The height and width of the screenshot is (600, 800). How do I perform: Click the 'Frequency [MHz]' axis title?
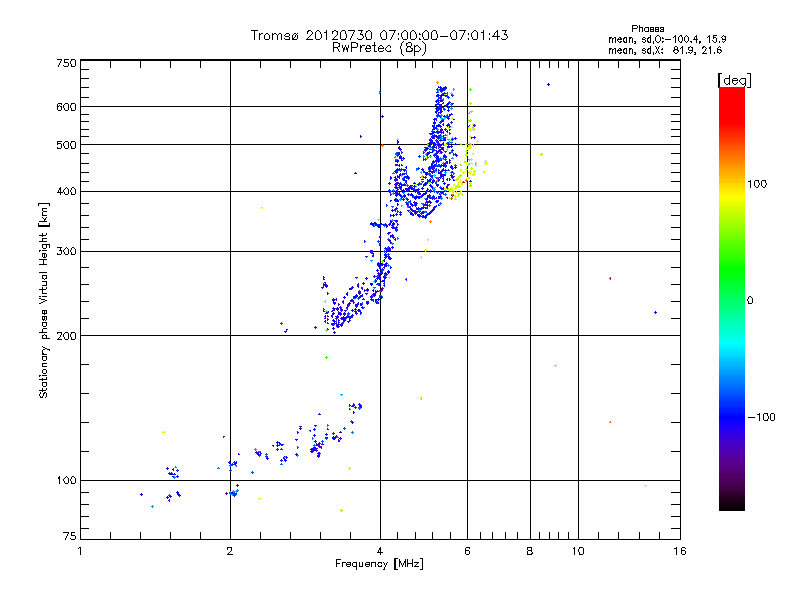tap(379, 564)
